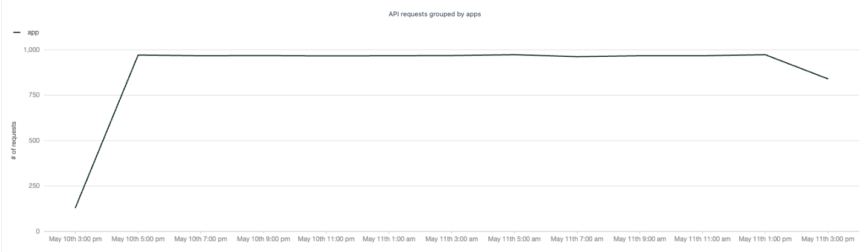Click the 'May 11th 1:00 am' x-axis label
Screen dimensions: 868x252
pyautogui.click(x=389, y=239)
